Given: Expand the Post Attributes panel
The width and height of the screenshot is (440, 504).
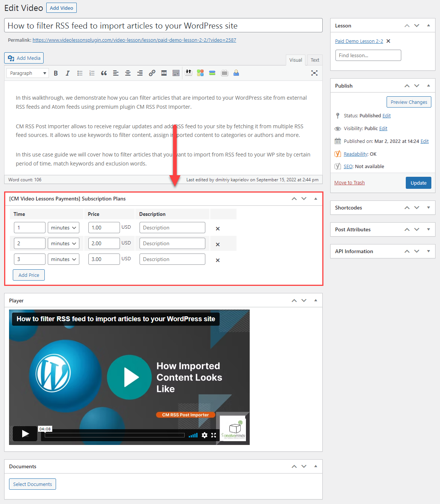Looking at the screenshot, I should (428, 229).
